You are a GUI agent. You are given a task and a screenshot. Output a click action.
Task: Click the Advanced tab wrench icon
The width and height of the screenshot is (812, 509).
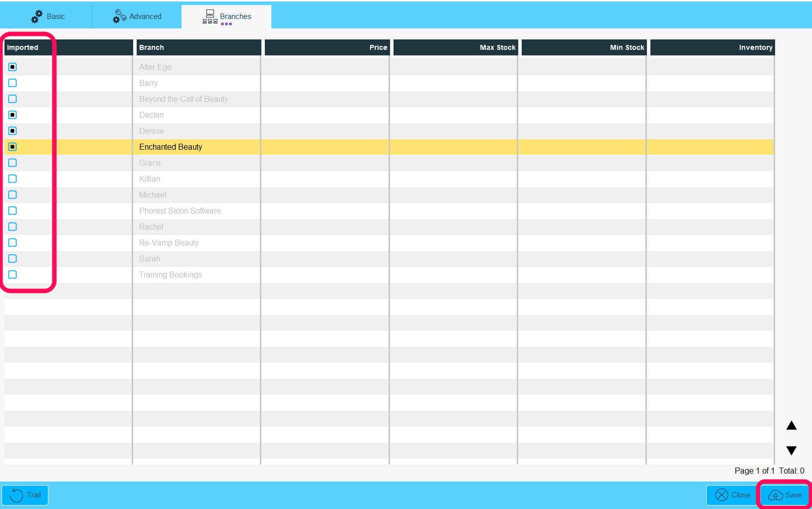[x=119, y=16]
